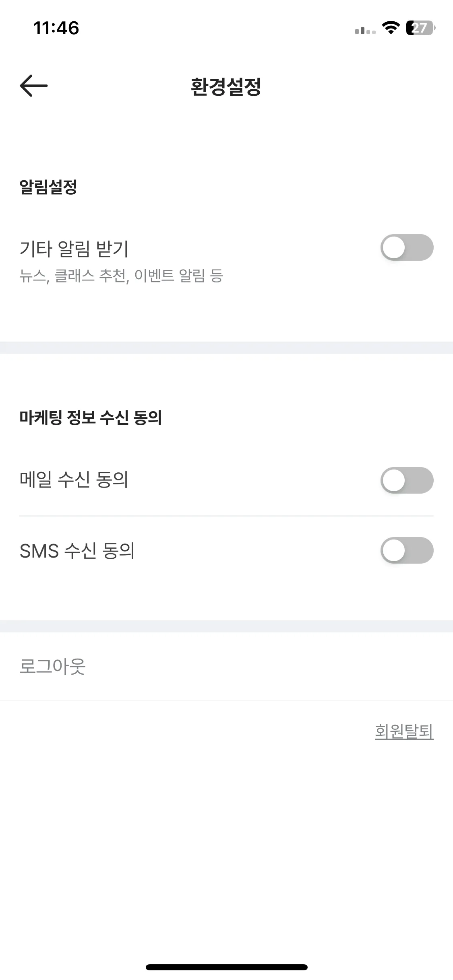
Task: Open the 회원탈퇴 link
Action: click(404, 731)
